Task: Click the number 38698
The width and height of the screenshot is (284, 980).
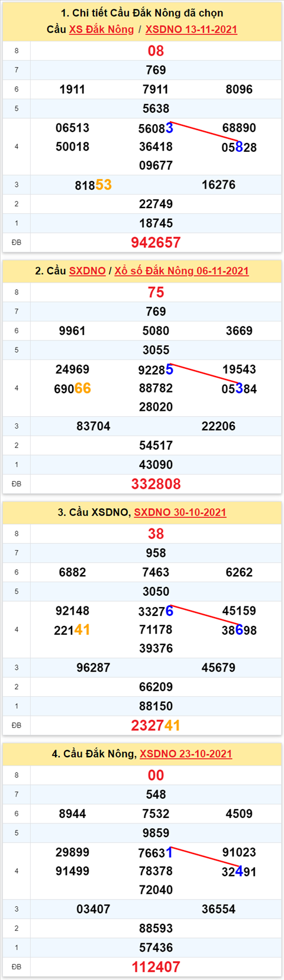Action: point(239,630)
